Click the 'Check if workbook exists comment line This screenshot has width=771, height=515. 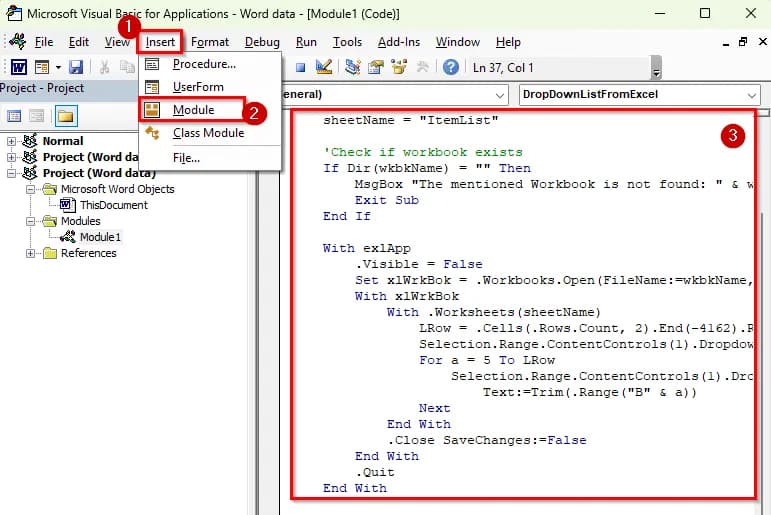tap(423, 152)
